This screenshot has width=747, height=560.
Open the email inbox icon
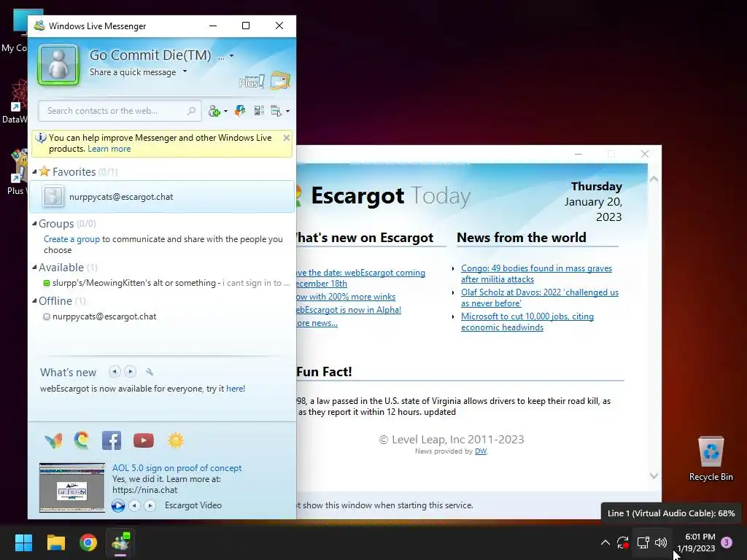tap(280, 80)
